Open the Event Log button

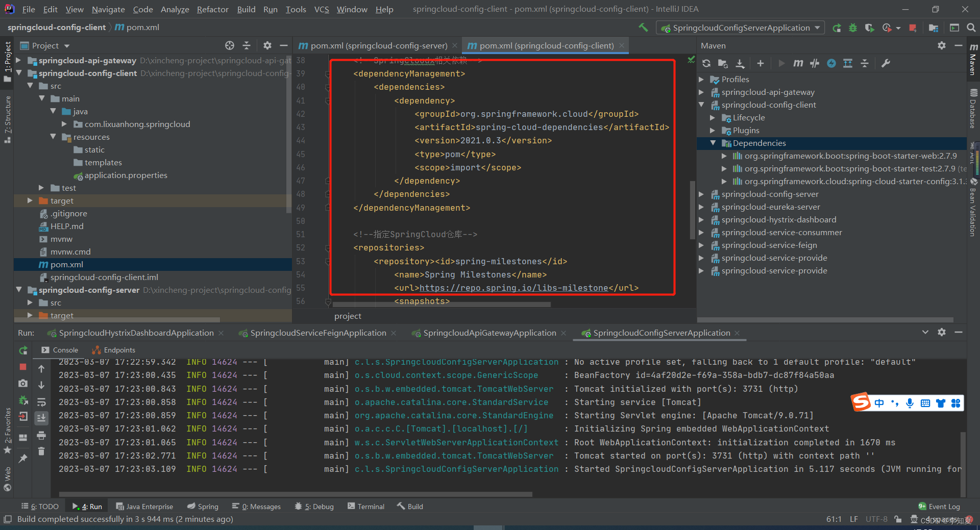pyautogui.click(x=939, y=506)
